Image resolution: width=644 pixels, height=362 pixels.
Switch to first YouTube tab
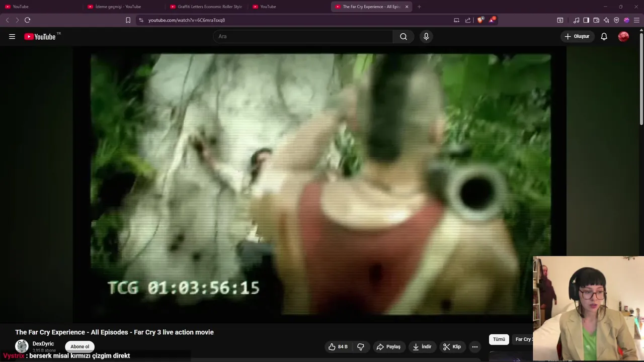tap(40, 7)
